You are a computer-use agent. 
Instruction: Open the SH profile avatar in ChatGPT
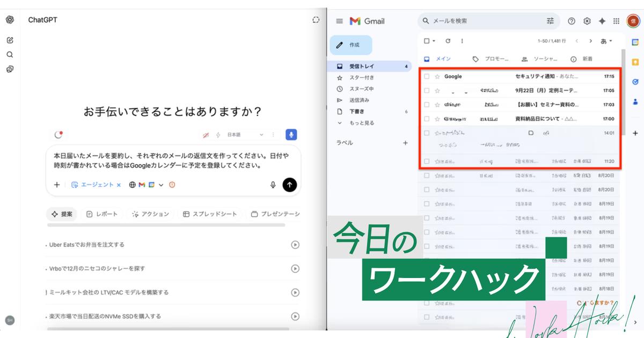pos(10,320)
